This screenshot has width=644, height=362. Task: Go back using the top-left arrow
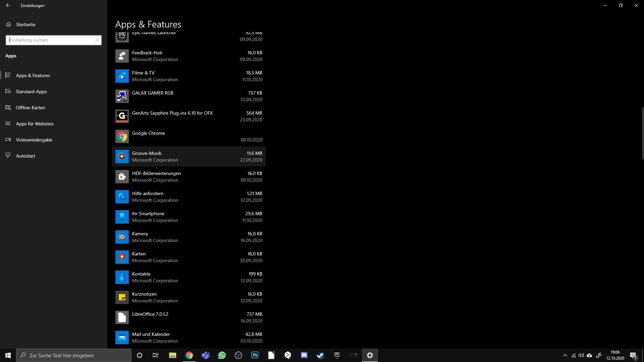[8, 5]
